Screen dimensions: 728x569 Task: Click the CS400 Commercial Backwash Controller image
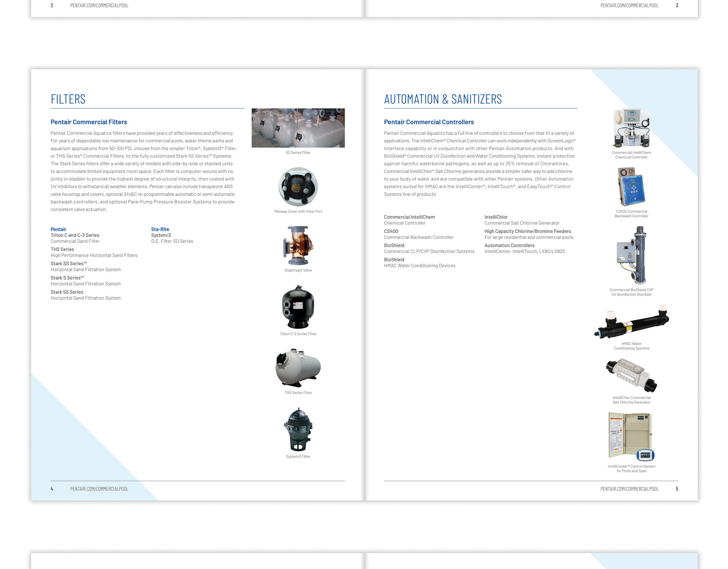(x=631, y=187)
